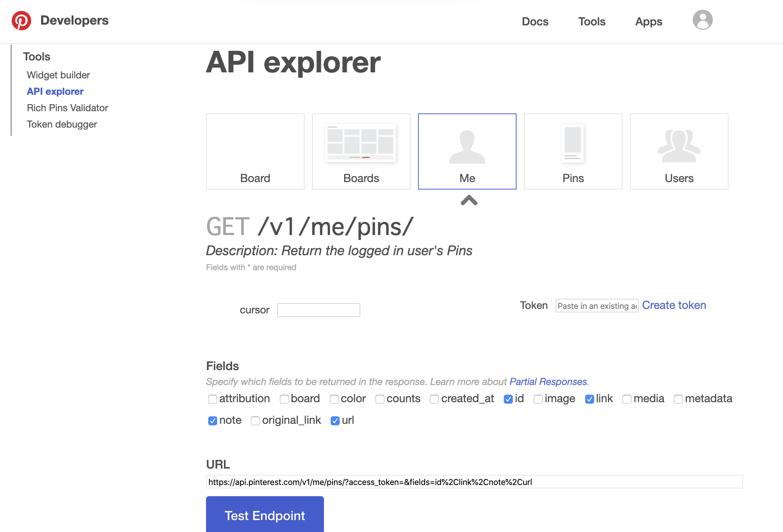
Task: Uncheck the link field checkbox
Action: tap(590, 399)
